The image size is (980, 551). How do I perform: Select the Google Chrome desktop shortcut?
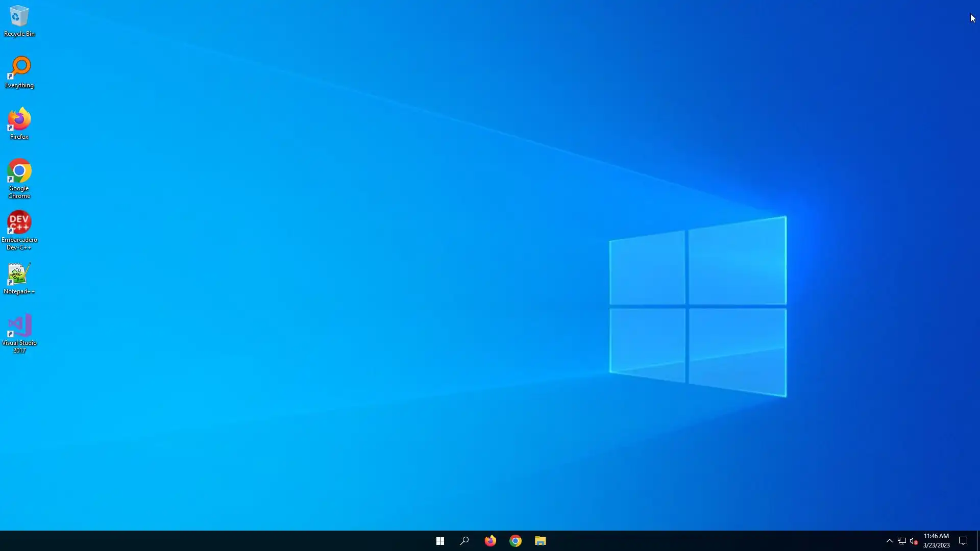pyautogui.click(x=19, y=171)
